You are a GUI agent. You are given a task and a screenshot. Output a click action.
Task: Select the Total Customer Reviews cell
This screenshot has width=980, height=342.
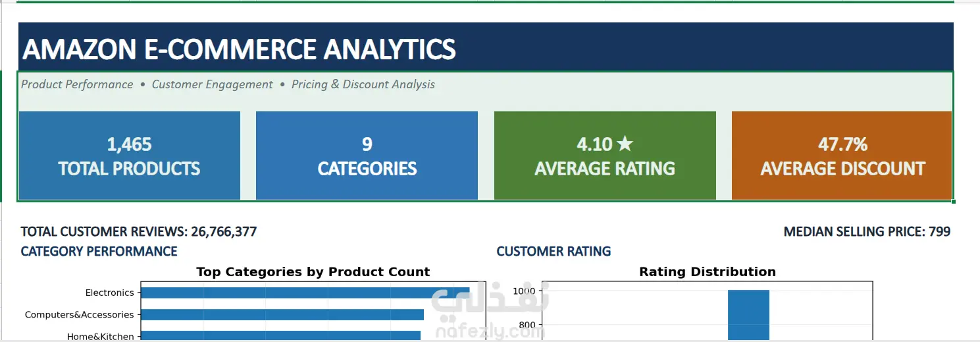[x=139, y=231]
